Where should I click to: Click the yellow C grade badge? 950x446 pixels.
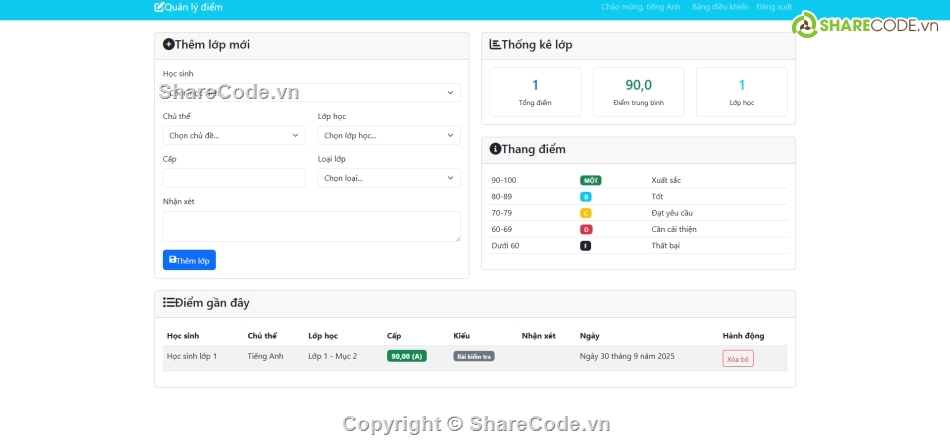586,213
